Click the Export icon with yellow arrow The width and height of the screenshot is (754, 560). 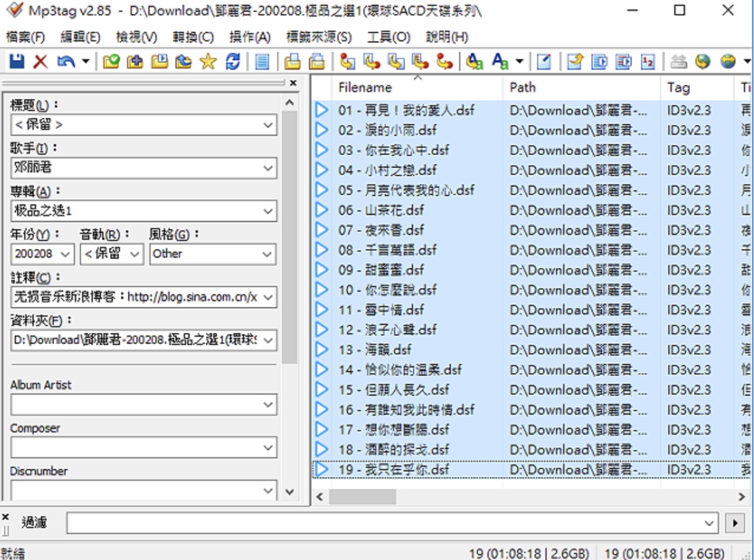tap(575, 61)
